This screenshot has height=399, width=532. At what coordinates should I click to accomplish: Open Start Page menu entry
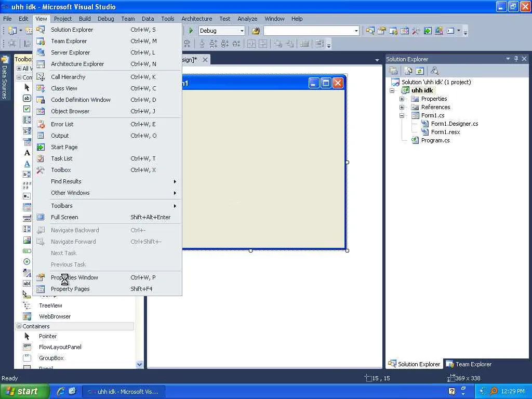pos(107,147)
